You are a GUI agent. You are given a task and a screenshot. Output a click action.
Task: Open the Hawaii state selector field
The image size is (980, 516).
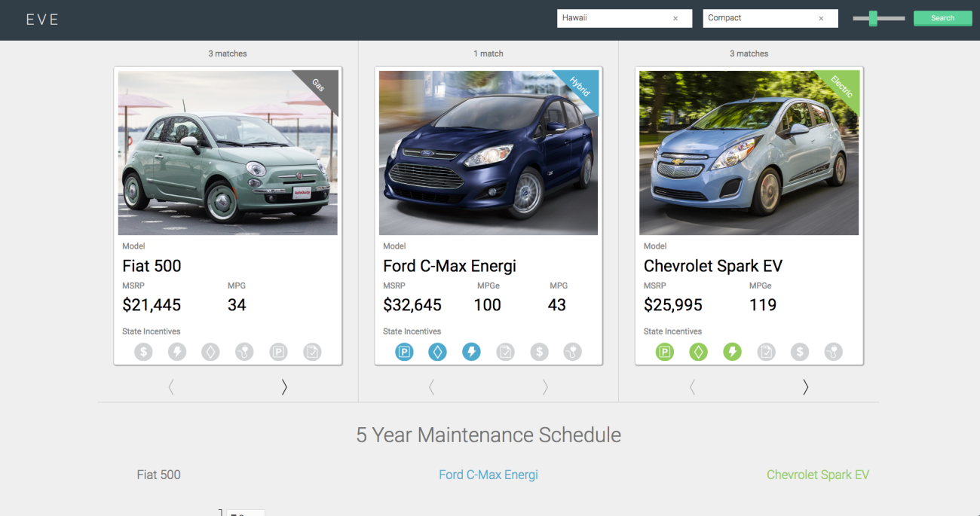[625, 18]
